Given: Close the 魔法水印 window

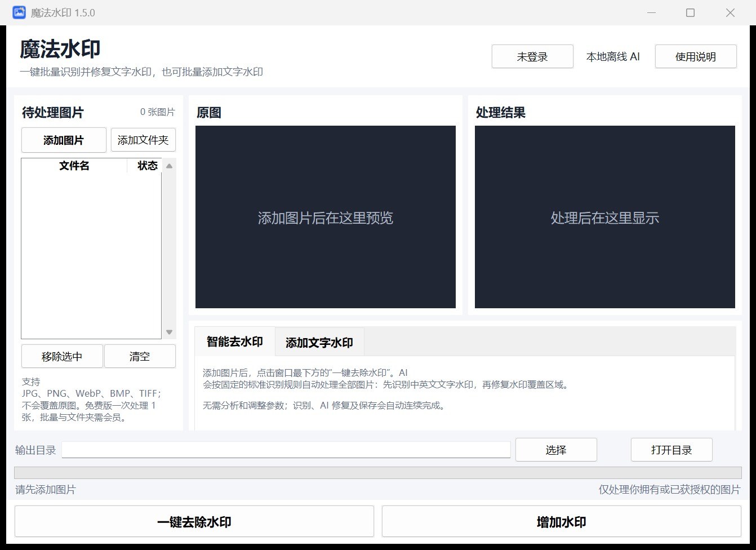Looking at the screenshot, I should coord(730,12).
